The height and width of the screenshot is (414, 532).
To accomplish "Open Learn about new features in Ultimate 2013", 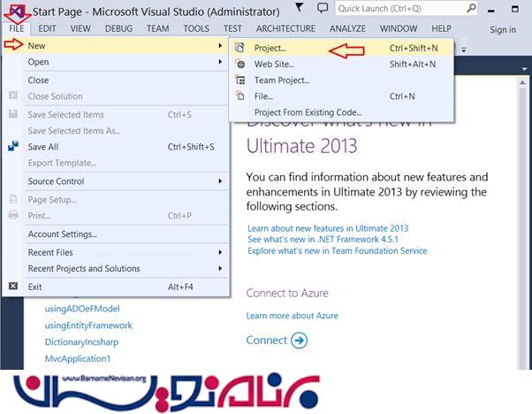I will point(328,228).
